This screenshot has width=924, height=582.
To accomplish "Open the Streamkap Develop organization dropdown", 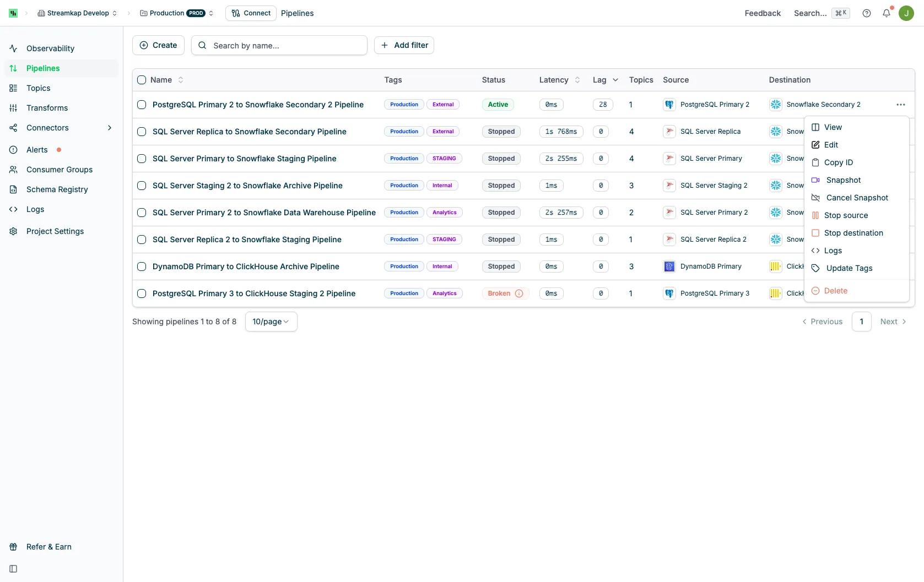I will pyautogui.click(x=77, y=13).
